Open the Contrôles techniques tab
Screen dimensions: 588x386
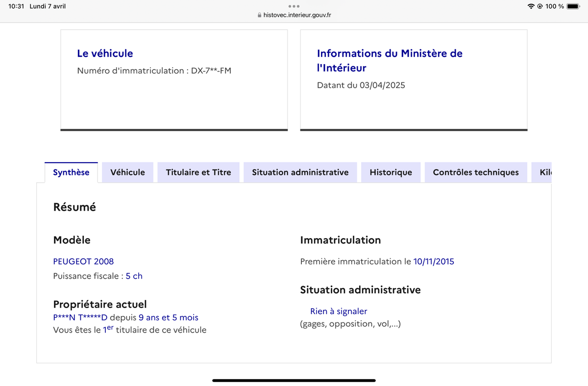(476, 172)
